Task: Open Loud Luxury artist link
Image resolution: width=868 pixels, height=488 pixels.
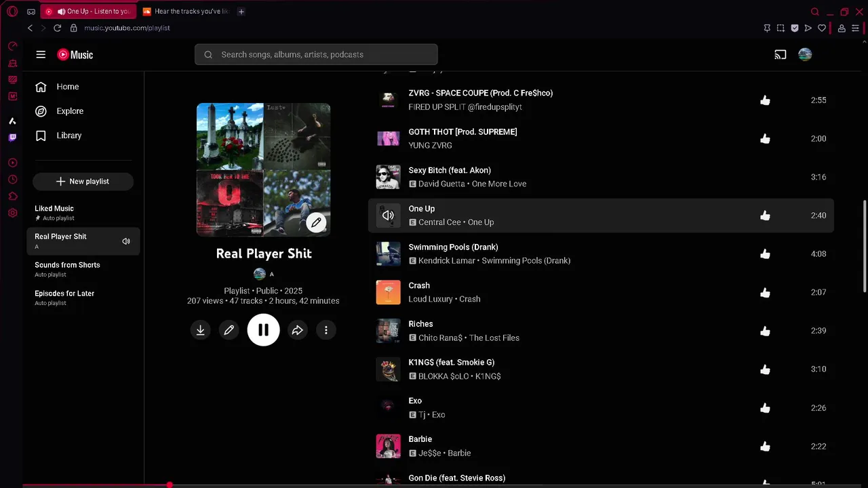Action: coord(431,299)
